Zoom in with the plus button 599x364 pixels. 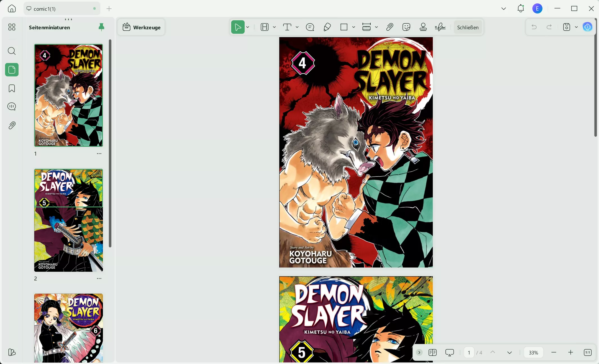pos(571,352)
